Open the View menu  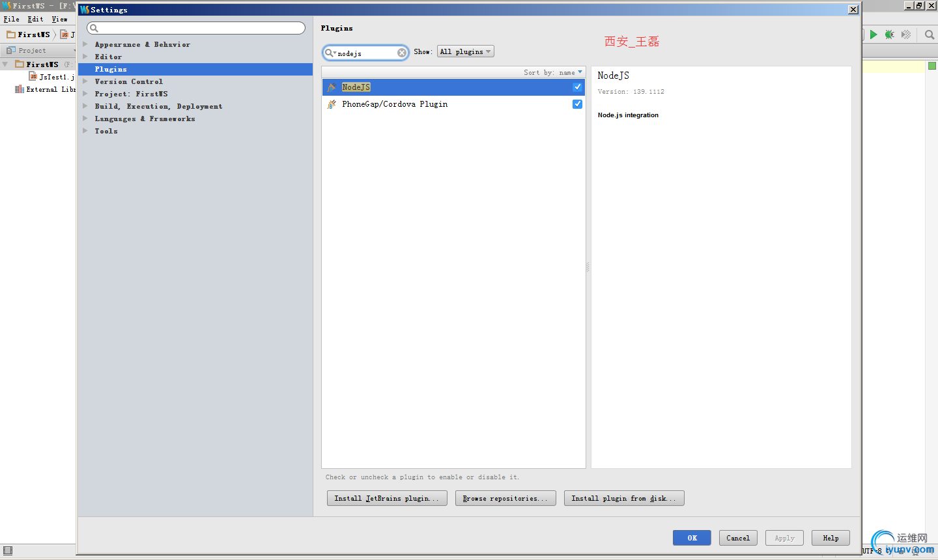(59, 20)
